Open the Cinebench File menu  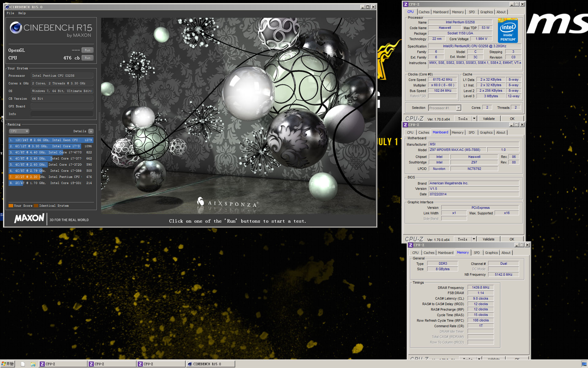point(10,13)
